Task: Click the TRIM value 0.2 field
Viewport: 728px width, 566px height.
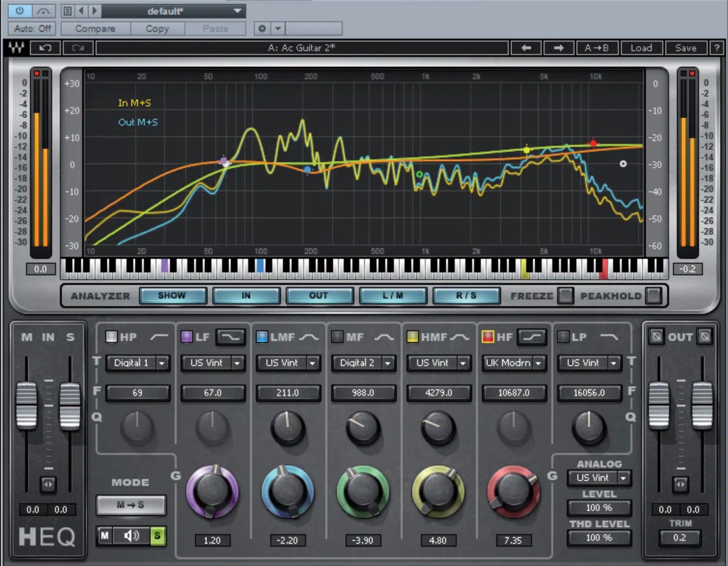Action: (680, 538)
